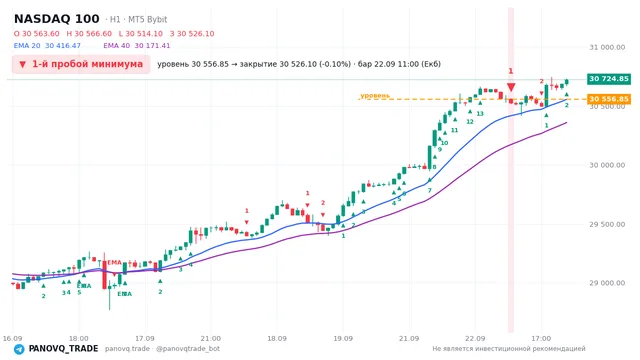Click the 22.09 date axis label
The height and width of the screenshot is (360, 640).
click(475, 339)
